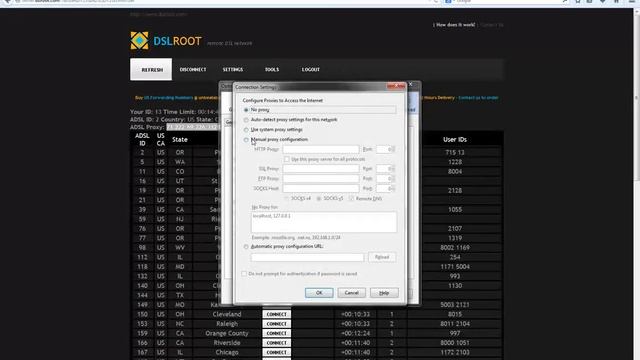This screenshot has height=360, width=640.
Task: Select the SOCKS v5 radio button
Action: pos(319,198)
